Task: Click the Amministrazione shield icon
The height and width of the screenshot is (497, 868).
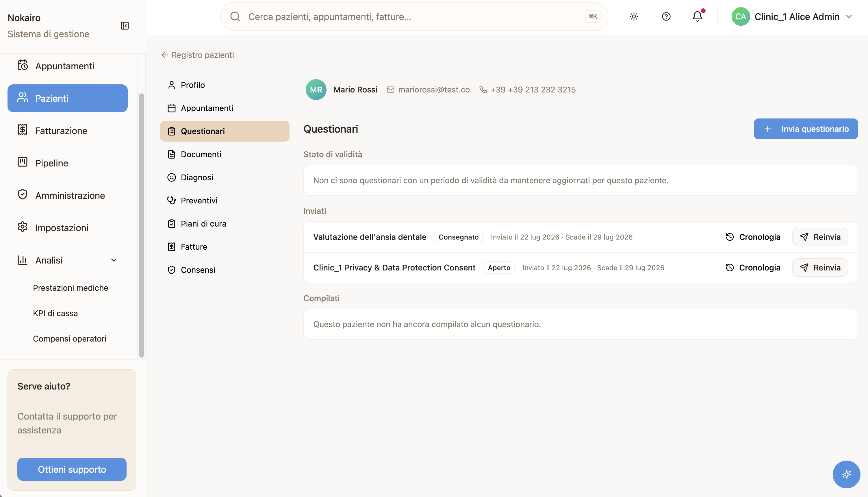Action: pyautogui.click(x=23, y=194)
